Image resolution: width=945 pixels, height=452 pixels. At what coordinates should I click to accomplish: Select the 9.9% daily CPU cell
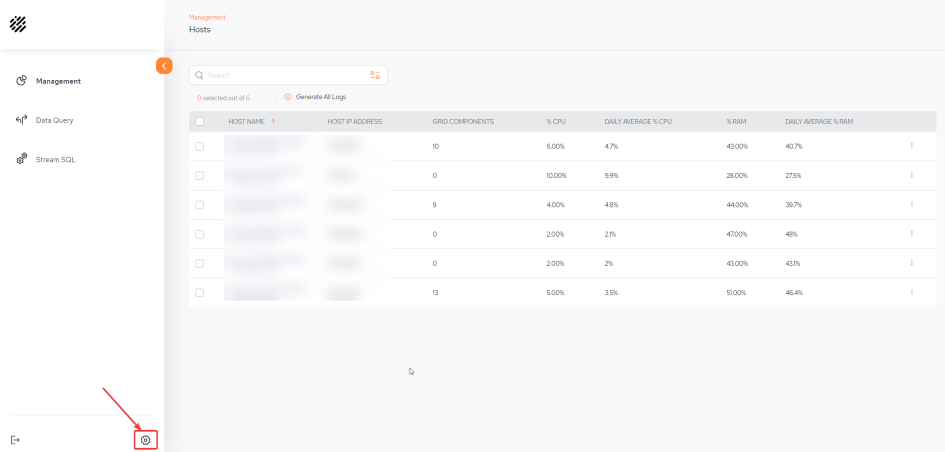pyautogui.click(x=612, y=175)
